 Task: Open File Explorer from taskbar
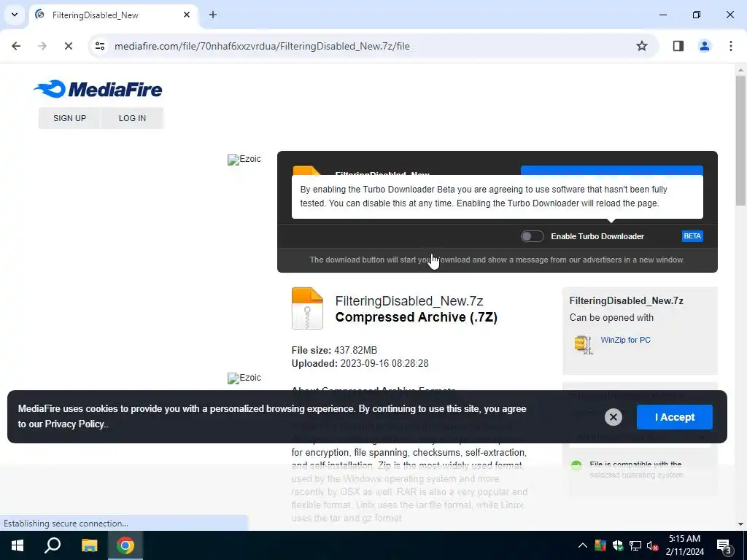pos(89,545)
